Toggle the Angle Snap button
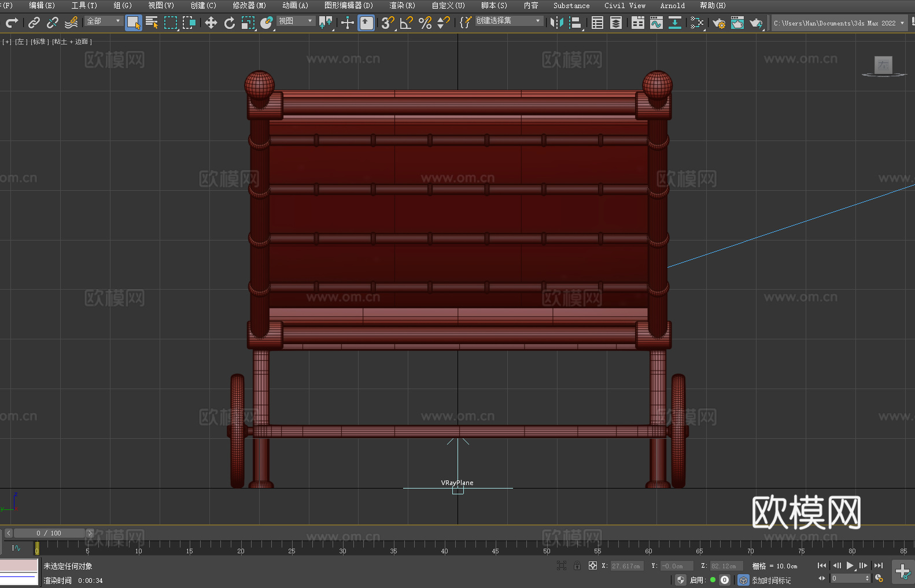Screen dimensions: 915x588 (407, 23)
